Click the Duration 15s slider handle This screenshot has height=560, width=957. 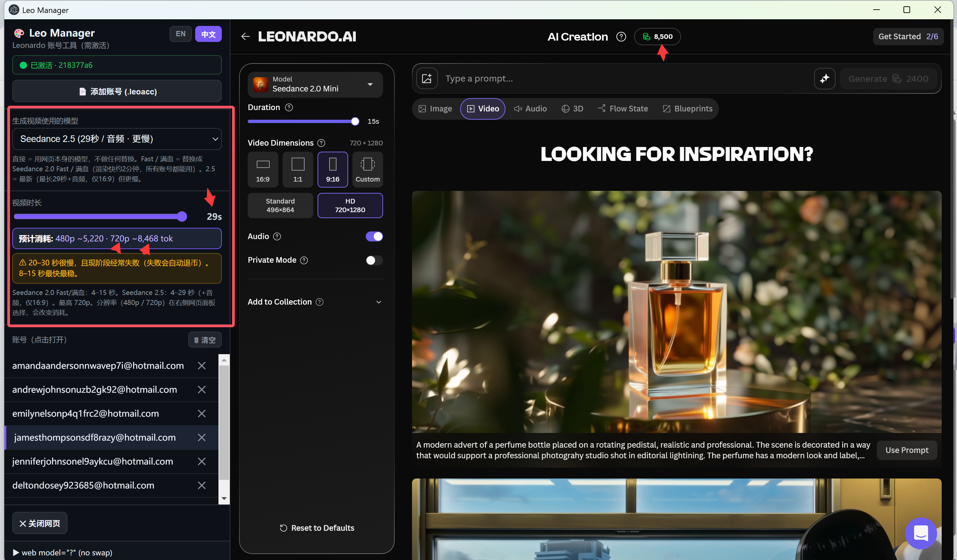pyautogui.click(x=355, y=121)
